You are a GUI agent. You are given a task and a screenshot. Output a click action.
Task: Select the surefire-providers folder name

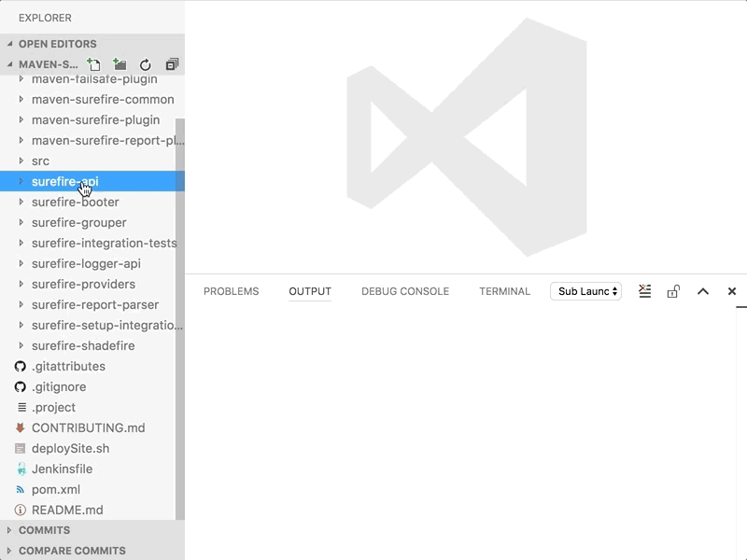(x=83, y=284)
